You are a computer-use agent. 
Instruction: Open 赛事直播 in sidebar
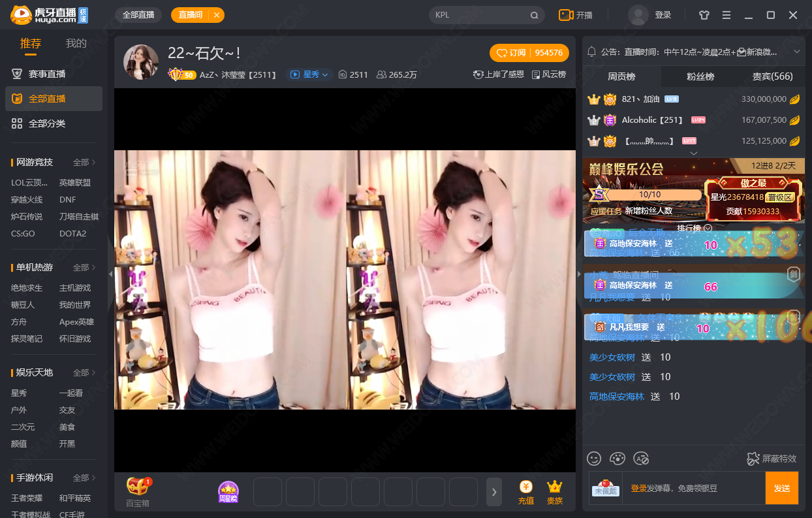coord(54,74)
